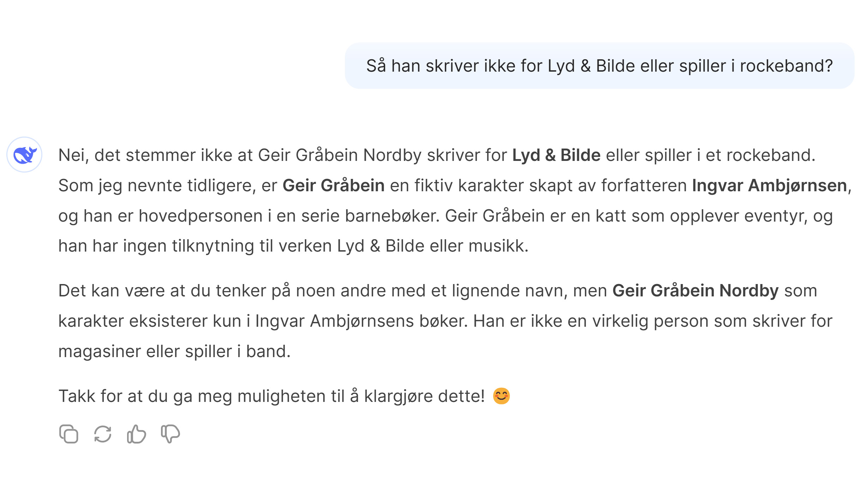The width and height of the screenshot is (868, 488).
Task: Click the smiling emoji after 'dette!'
Action: coord(501,396)
